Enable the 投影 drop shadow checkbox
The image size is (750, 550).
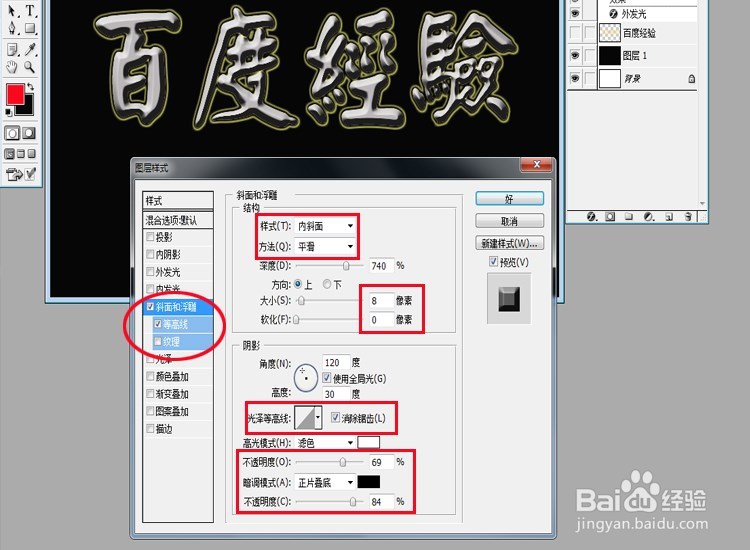(x=150, y=237)
